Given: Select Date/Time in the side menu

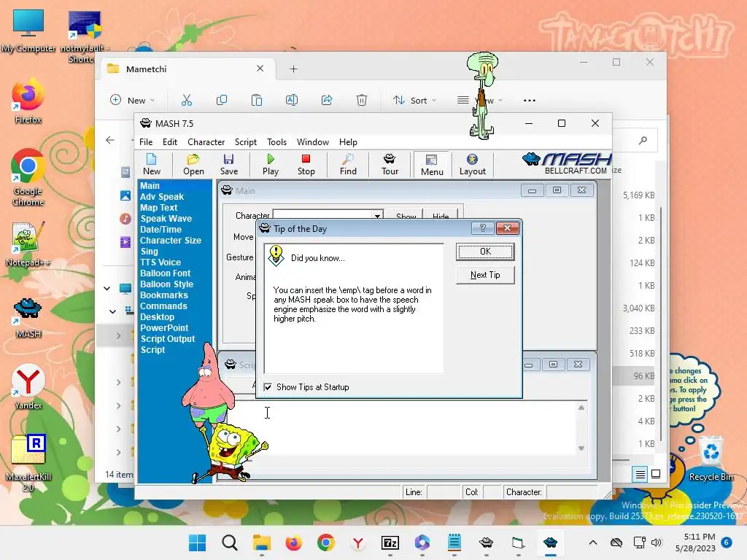Looking at the screenshot, I should 160,230.
